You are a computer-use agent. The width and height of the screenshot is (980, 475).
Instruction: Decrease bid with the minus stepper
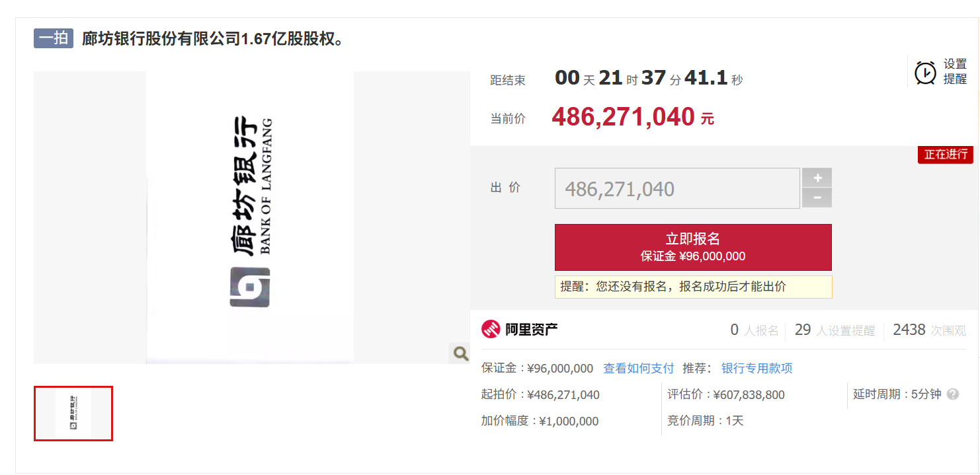coord(817,198)
